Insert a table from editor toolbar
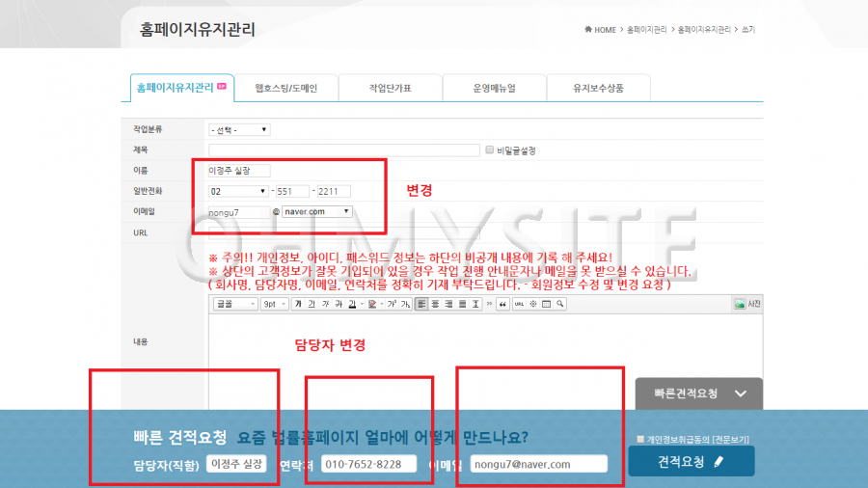 [x=546, y=304]
